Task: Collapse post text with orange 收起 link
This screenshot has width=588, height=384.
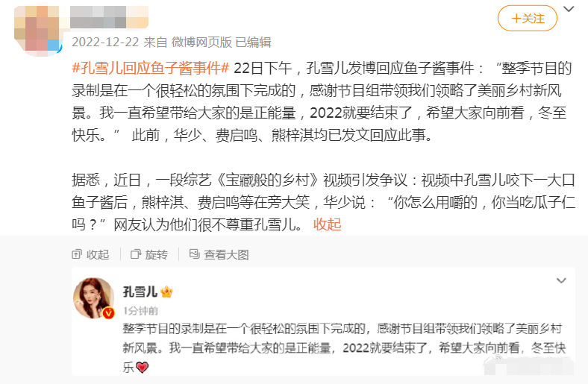Action: tap(327, 224)
